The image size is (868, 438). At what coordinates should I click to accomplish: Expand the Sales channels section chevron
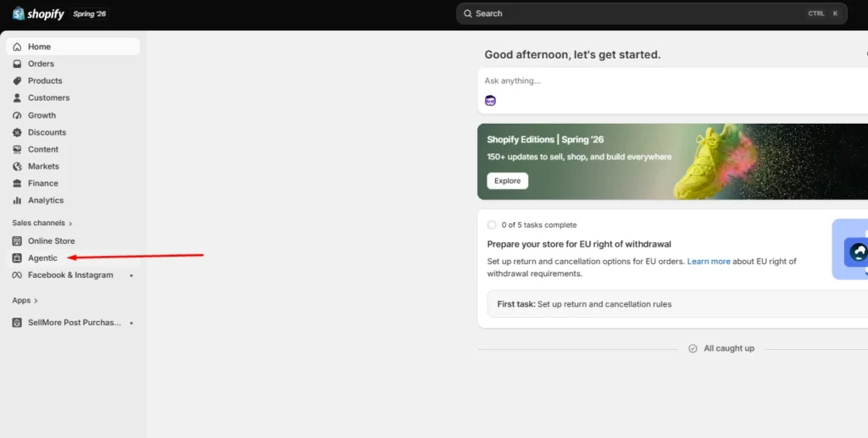tap(70, 224)
